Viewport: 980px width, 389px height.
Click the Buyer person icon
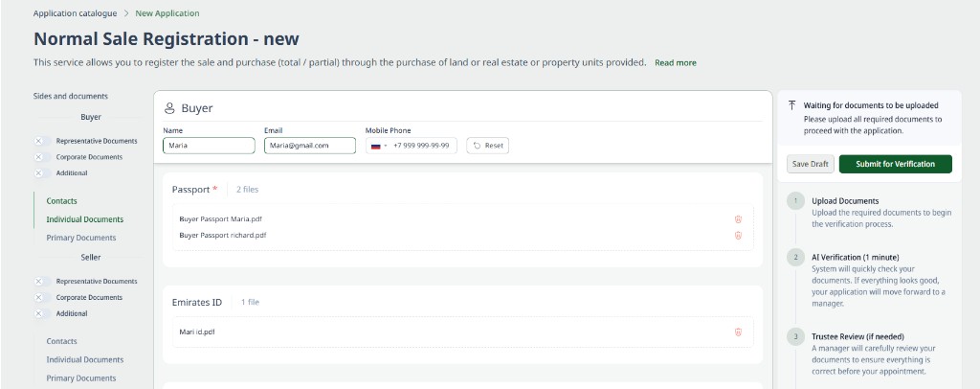tap(169, 108)
